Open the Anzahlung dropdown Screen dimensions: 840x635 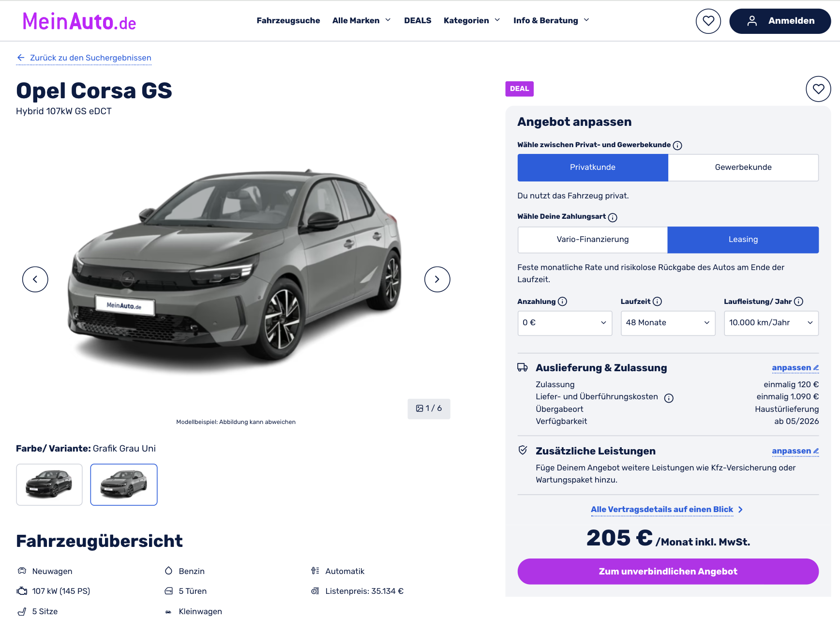[x=565, y=323]
